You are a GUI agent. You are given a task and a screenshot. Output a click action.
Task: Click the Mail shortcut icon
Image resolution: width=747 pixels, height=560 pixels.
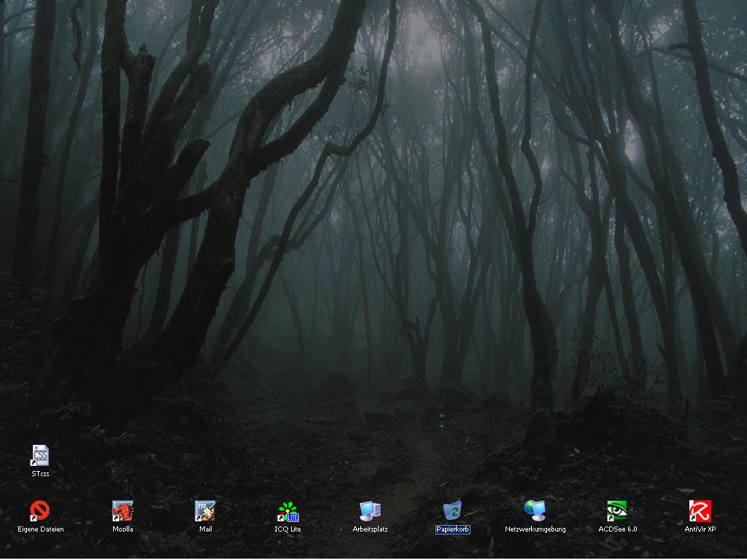pos(205,511)
